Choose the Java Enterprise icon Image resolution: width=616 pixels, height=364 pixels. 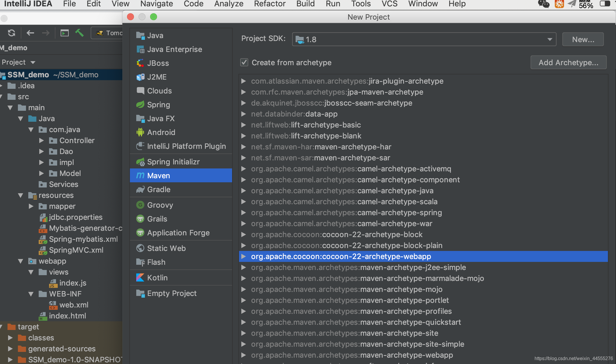tap(140, 49)
